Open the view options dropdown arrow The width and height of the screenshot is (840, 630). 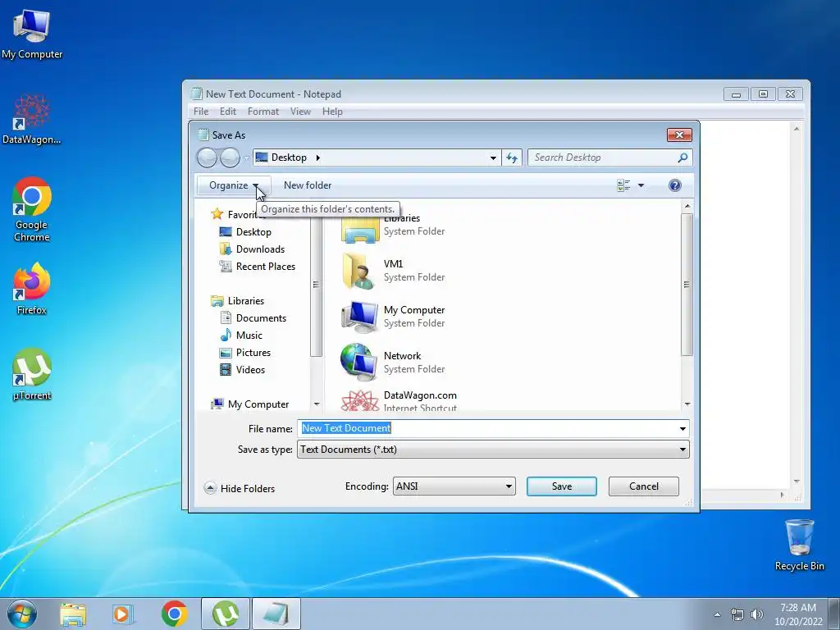(641, 185)
